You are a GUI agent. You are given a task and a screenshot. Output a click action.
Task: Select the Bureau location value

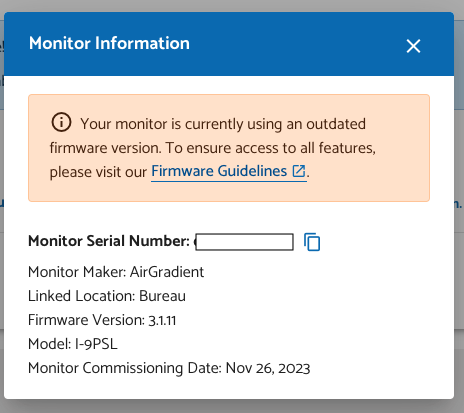click(x=162, y=296)
